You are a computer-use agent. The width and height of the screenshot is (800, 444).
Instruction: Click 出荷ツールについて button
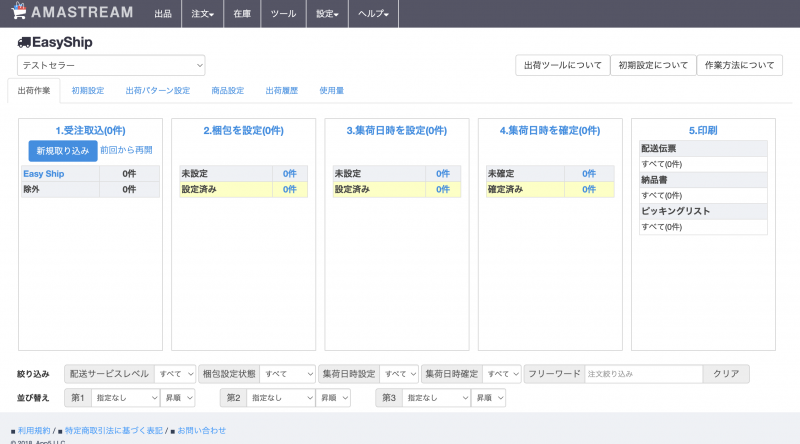click(x=563, y=65)
